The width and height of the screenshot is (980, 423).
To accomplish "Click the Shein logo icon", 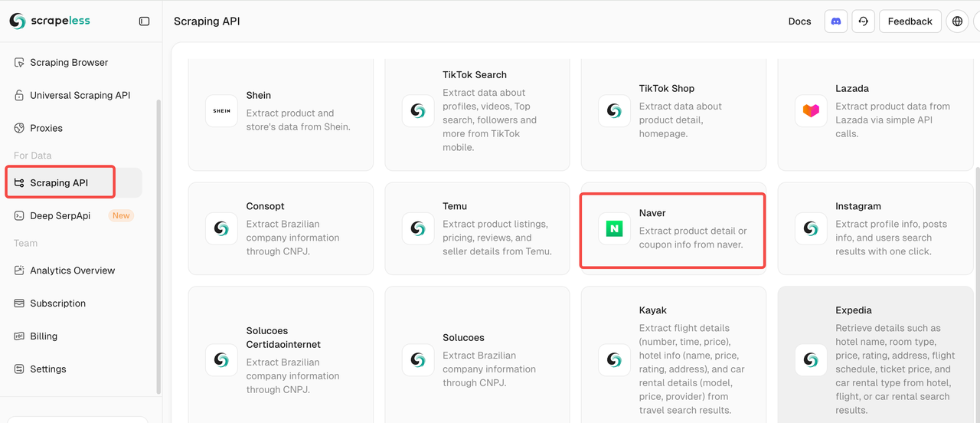I will click(221, 111).
